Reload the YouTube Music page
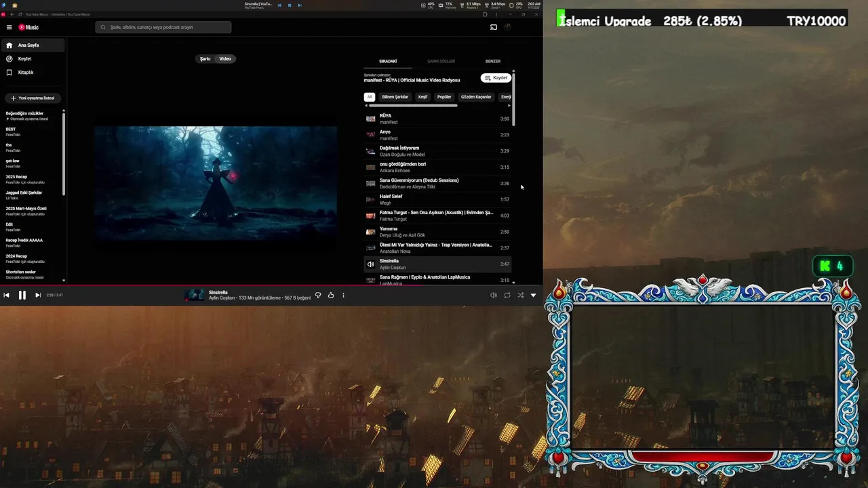868x488 pixels. (20, 14)
